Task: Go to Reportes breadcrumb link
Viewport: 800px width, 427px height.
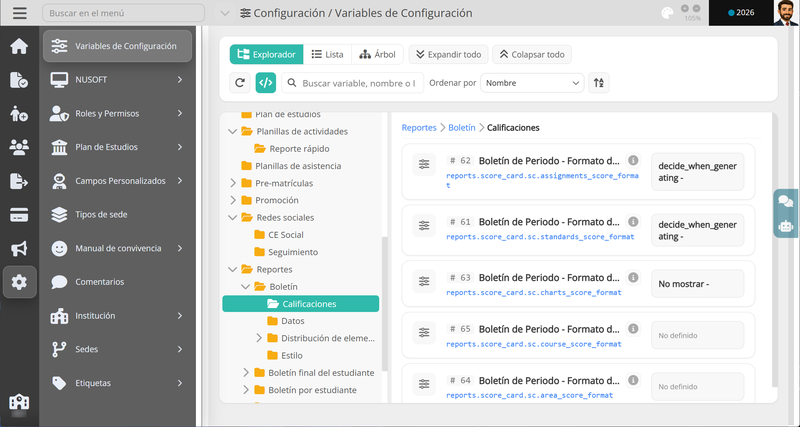Action: point(419,128)
